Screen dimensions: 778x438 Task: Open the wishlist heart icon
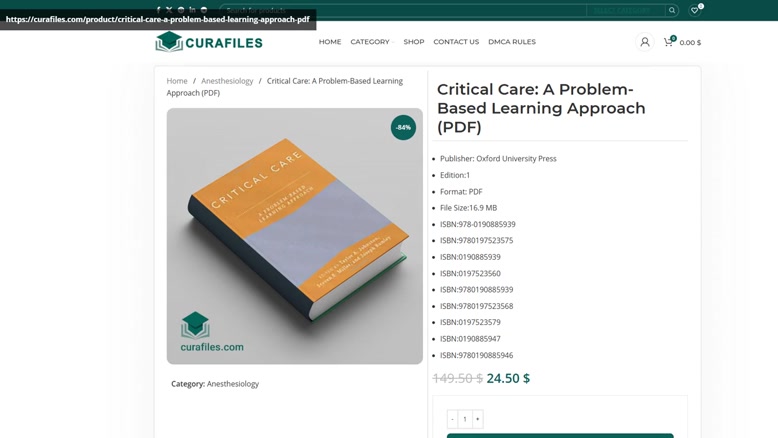coord(695,10)
